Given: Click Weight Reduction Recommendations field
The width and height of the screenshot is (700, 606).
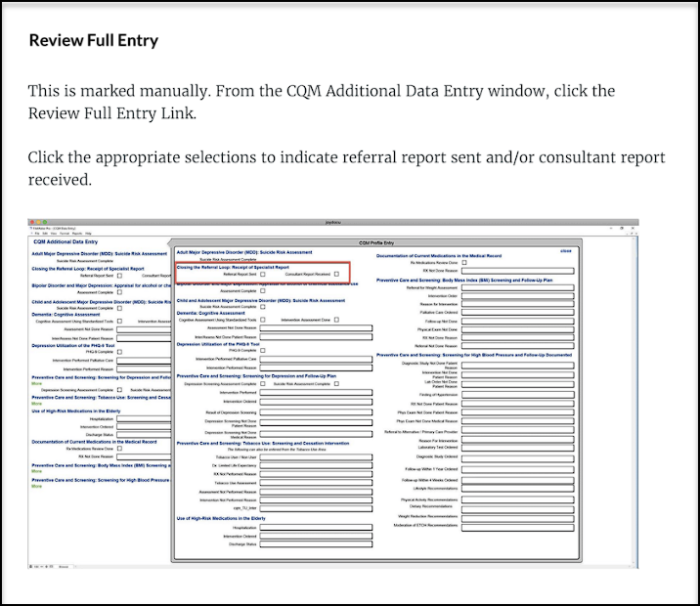Looking at the screenshot, I should coord(518,517).
